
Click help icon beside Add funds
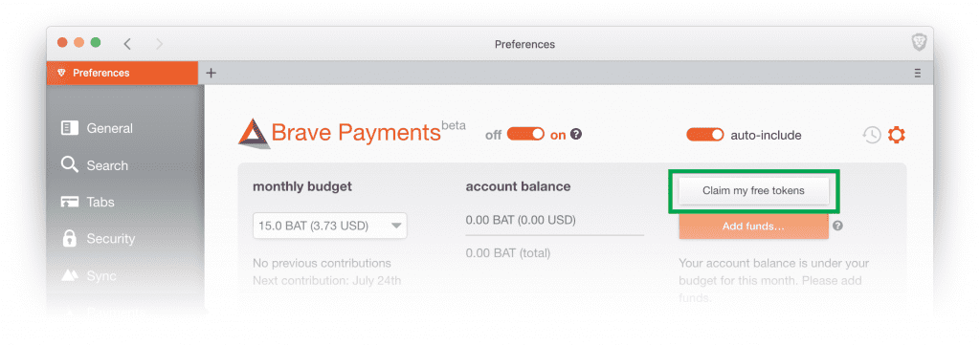coord(837,227)
